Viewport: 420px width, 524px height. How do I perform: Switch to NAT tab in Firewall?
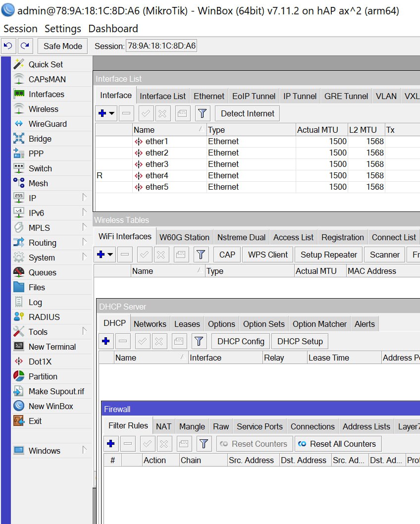coord(163,426)
